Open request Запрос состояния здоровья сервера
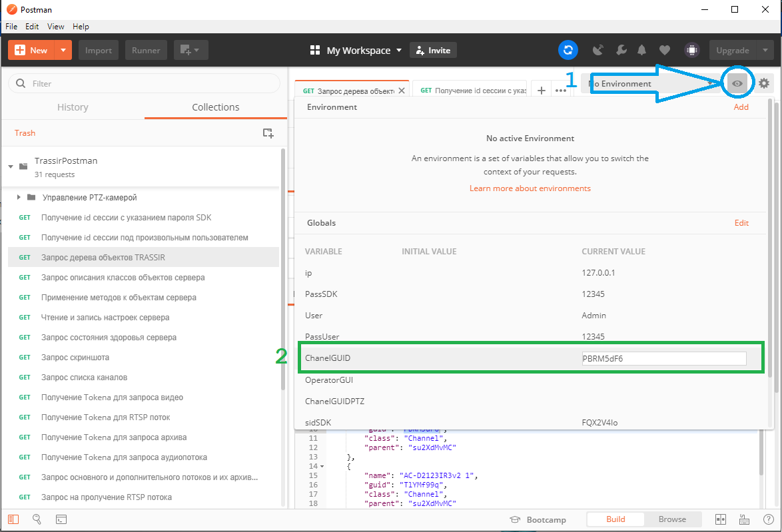The width and height of the screenshot is (782, 532). pos(144,338)
